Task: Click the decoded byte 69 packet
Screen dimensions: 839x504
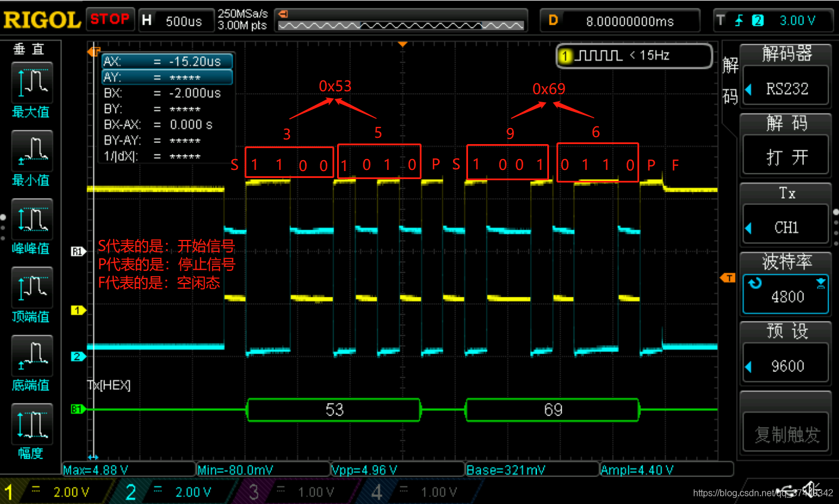Action: [x=553, y=410]
